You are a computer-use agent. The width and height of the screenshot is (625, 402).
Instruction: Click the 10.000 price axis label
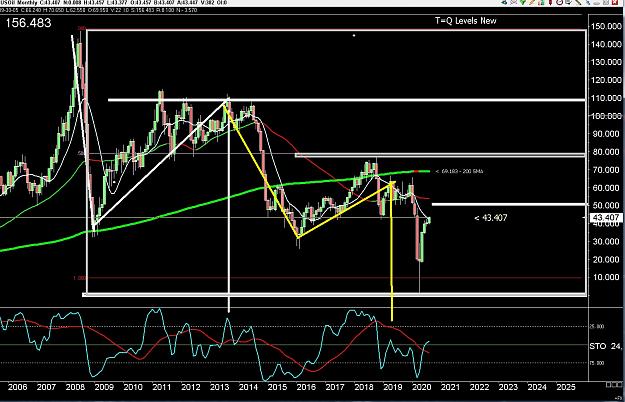pyautogui.click(x=606, y=277)
